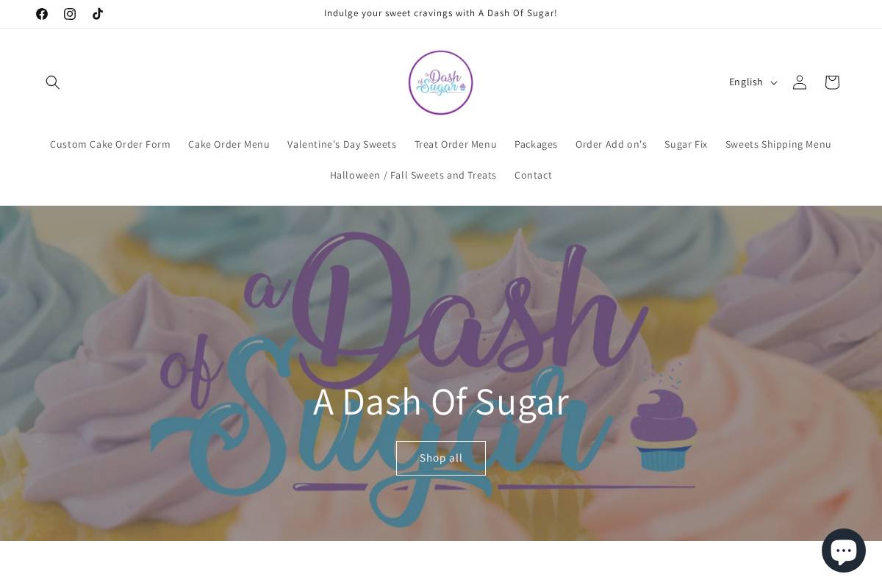View Valentine's Day Sweets
Viewport: 882px width, 588px height.
click(342, 144)
